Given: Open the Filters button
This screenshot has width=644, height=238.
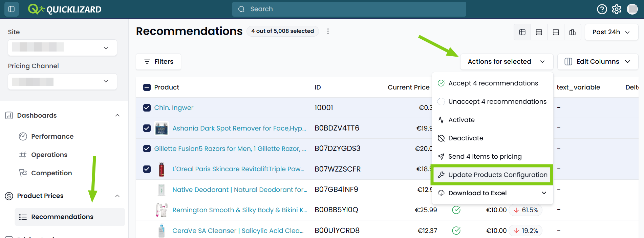Looking at the screenshot, I should [158, 62].
